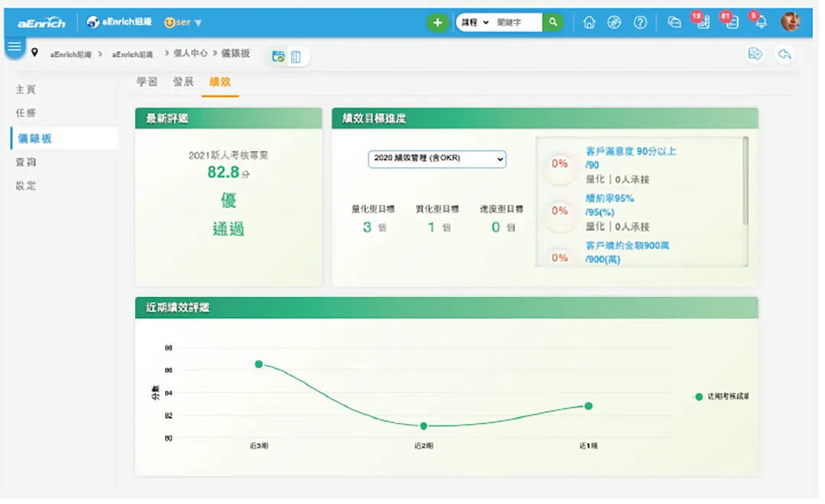Select 任務 in the left sidebar
Screen dimensions: 825x504
26,113
